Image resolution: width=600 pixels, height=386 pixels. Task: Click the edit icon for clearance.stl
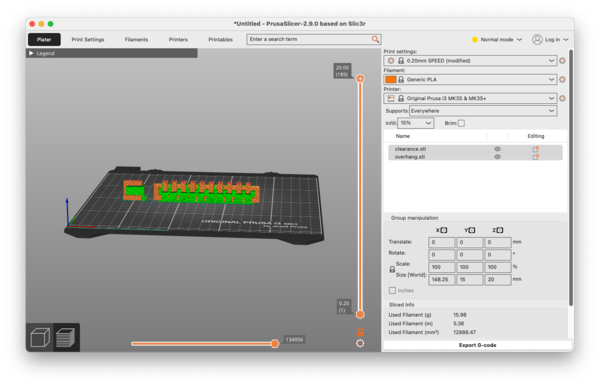[x=536, y=149]
